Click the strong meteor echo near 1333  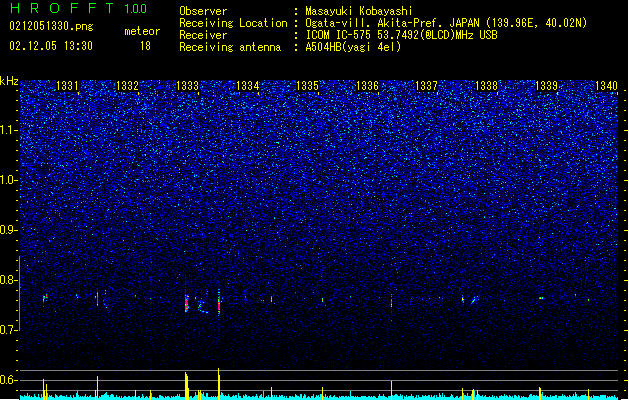[187, 303]
